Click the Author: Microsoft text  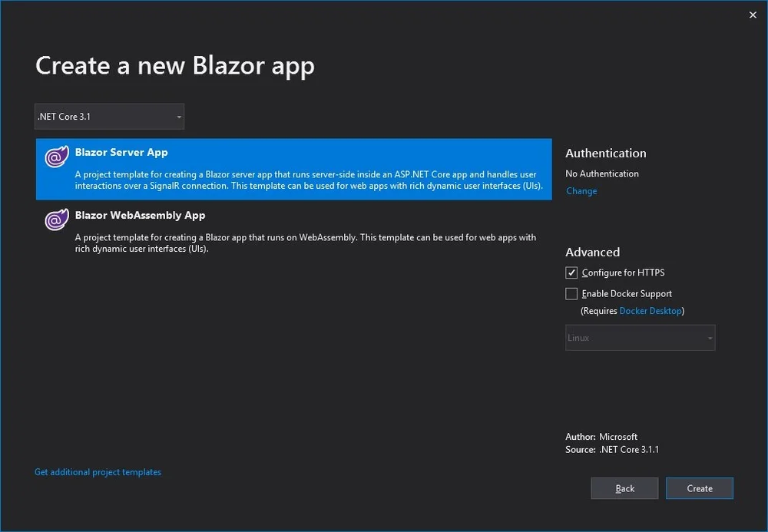[601, 437]
